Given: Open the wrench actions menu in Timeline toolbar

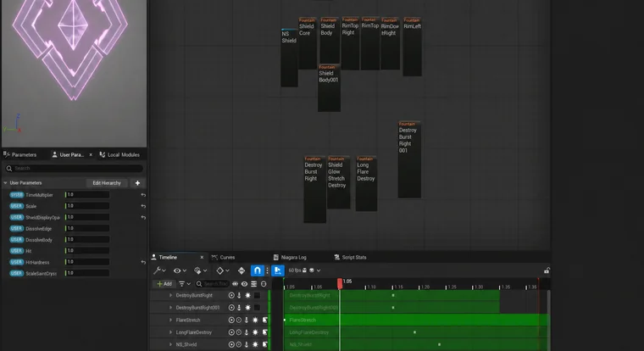Looking at the screenshot, I should click(x=159, y=270).
